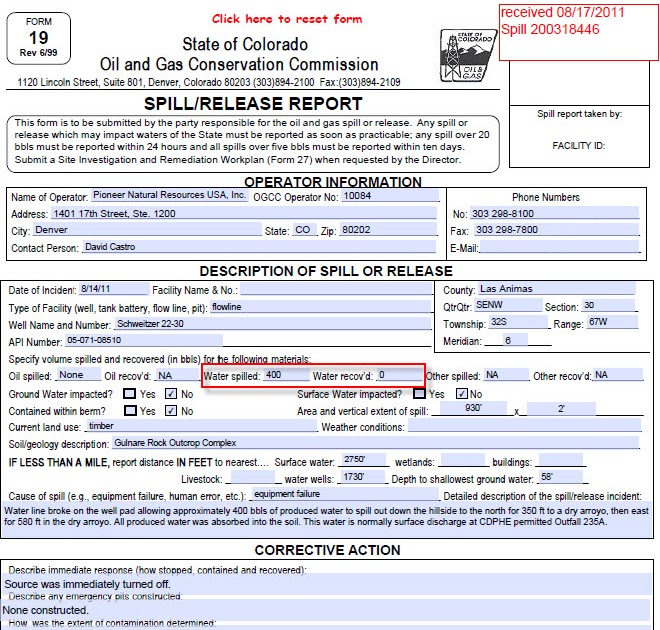Edit the Meridian field showing 6

pyautogui.click(x=514, y=340)
